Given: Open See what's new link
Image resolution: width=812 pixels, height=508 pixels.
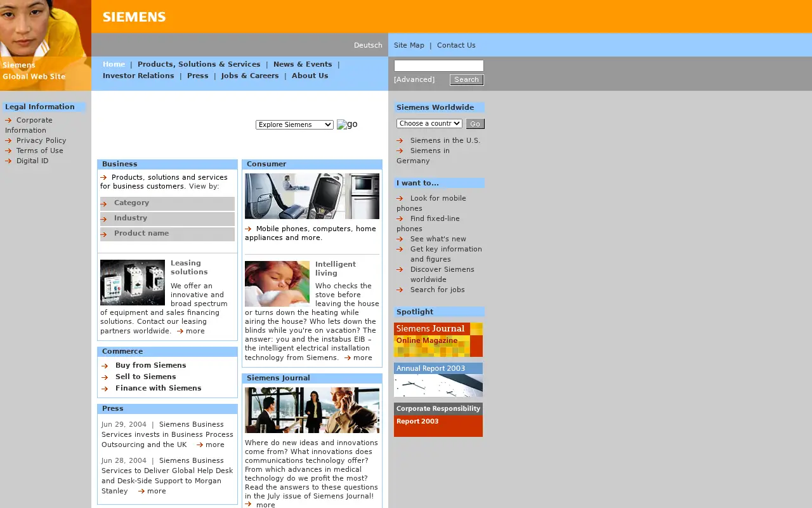Looking at the screenshot, I should tap(438, 239).
